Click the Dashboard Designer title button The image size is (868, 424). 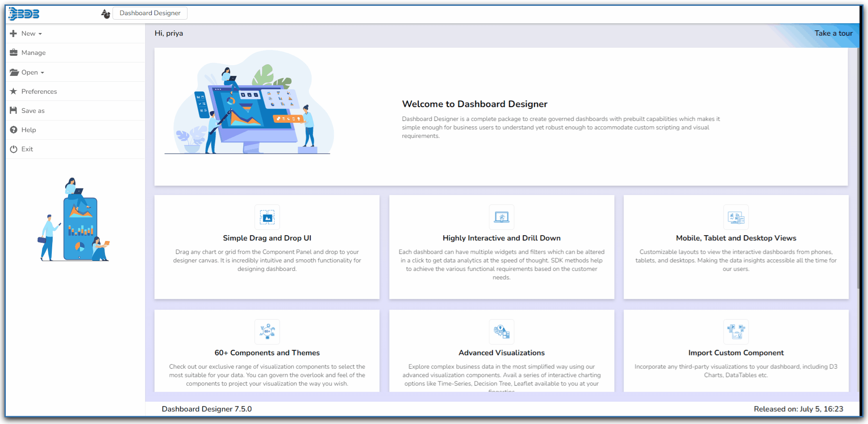pyautogui.click(x=150, y=13)
